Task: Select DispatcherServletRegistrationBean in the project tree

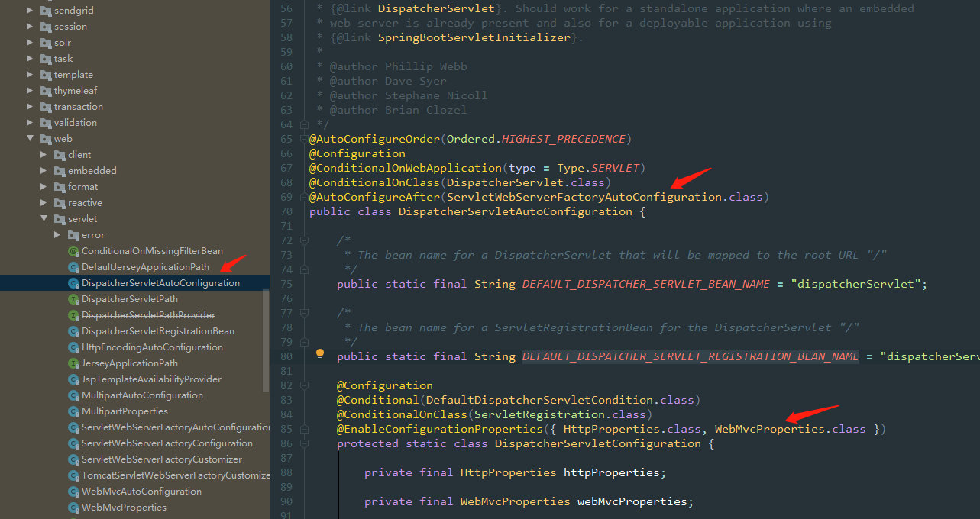Action: tap(157, 331)
